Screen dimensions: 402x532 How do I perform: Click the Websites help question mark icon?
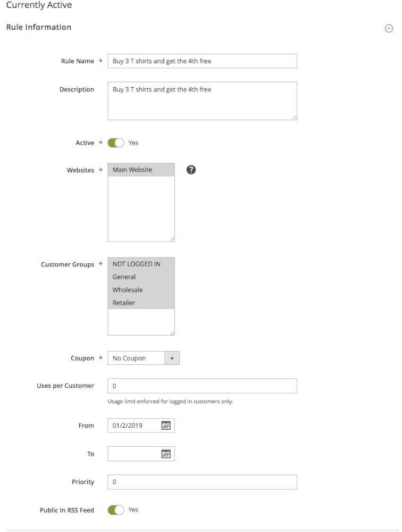191,170
